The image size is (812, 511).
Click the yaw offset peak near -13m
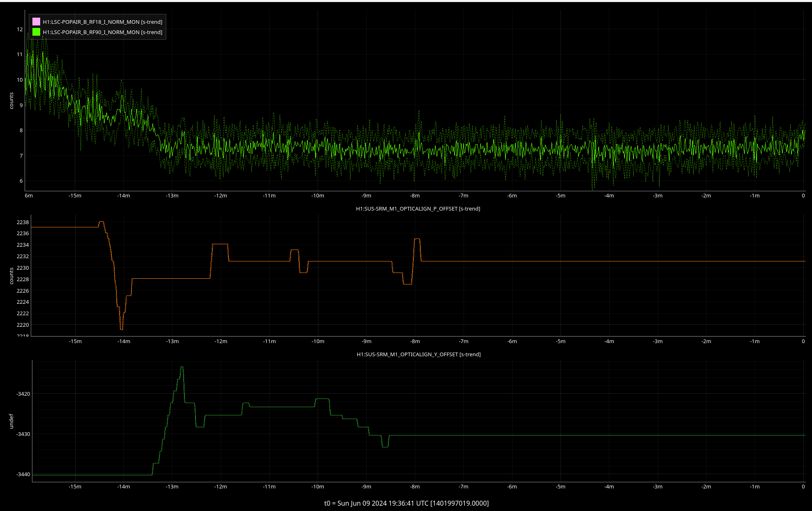pyautogui.click(x=182, y=367)
